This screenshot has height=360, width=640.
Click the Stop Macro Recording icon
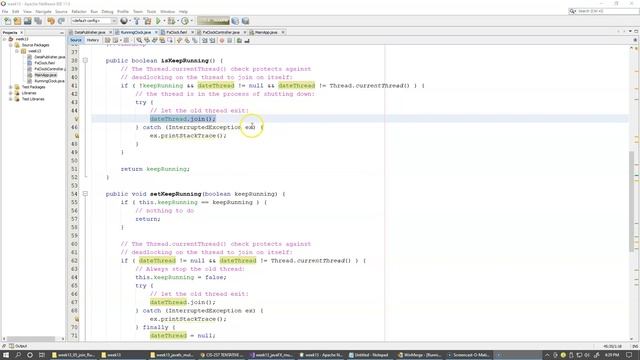tap(229, 40)
